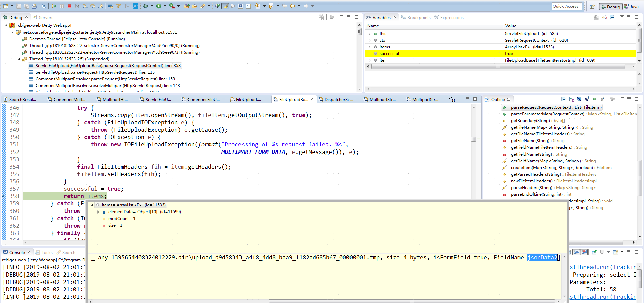Show hidden editor tabs list (18)
This screenshot has height=303, width=644.
[x=452, y=99]
